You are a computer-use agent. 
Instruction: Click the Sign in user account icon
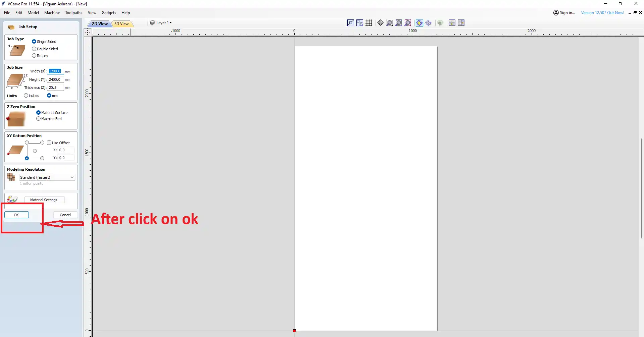(556, 13)
